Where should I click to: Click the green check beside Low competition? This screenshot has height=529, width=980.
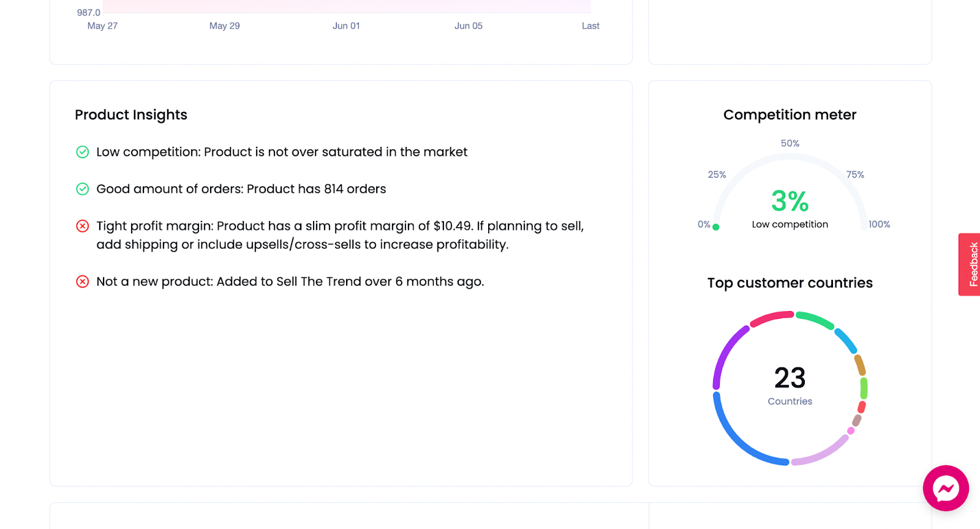83,152
